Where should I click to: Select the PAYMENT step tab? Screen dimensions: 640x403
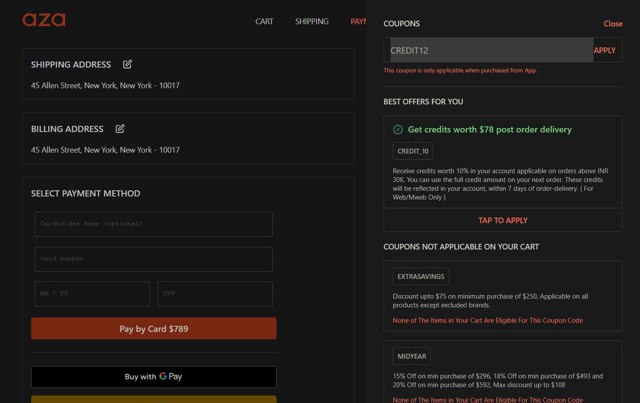[358, 21]
